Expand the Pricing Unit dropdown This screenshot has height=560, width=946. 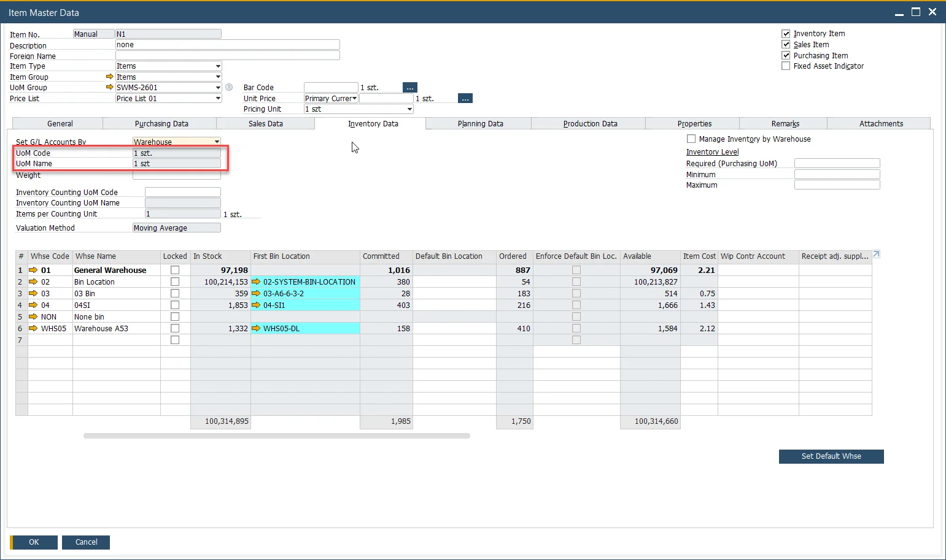(409, 109)
